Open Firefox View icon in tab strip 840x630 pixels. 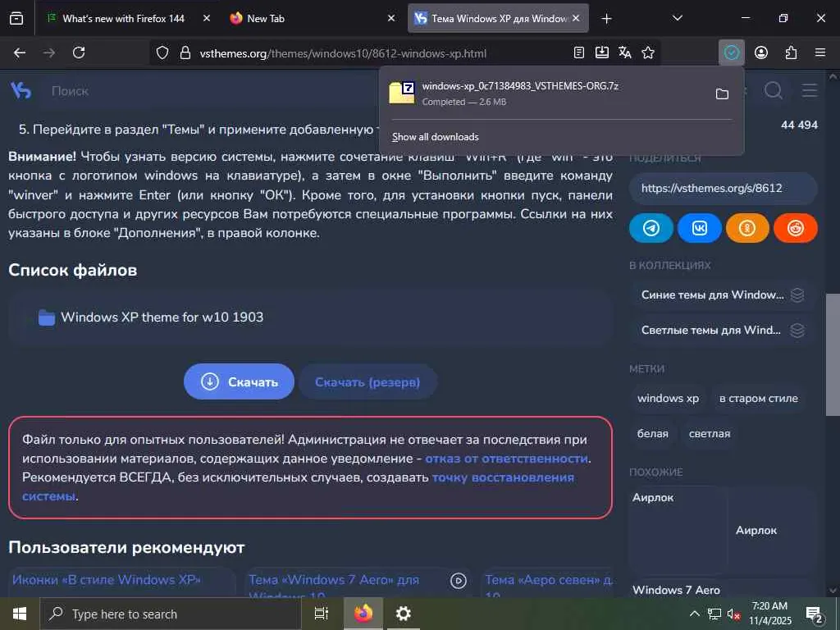[16, 19]
